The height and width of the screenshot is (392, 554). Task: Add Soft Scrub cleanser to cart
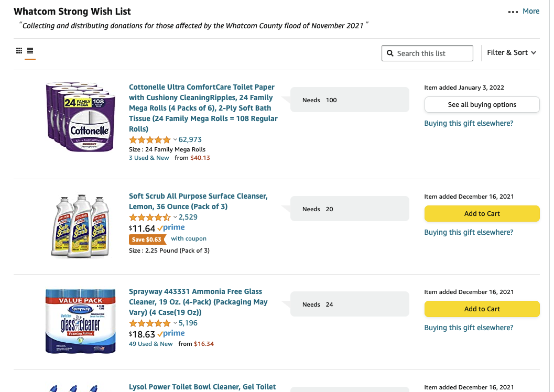[x=482, y=213]
